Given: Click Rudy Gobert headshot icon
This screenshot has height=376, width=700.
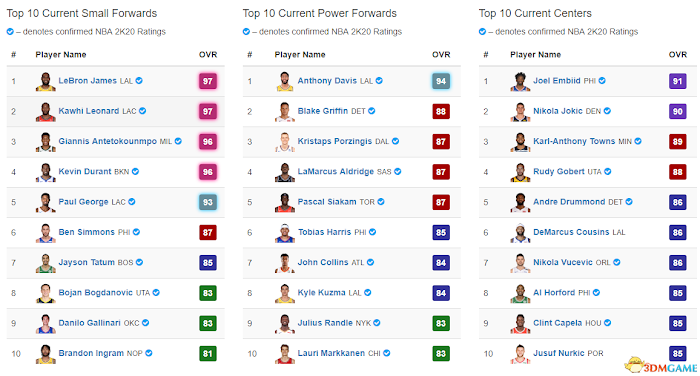Looking at the screenshot, I should click(520, 172).
